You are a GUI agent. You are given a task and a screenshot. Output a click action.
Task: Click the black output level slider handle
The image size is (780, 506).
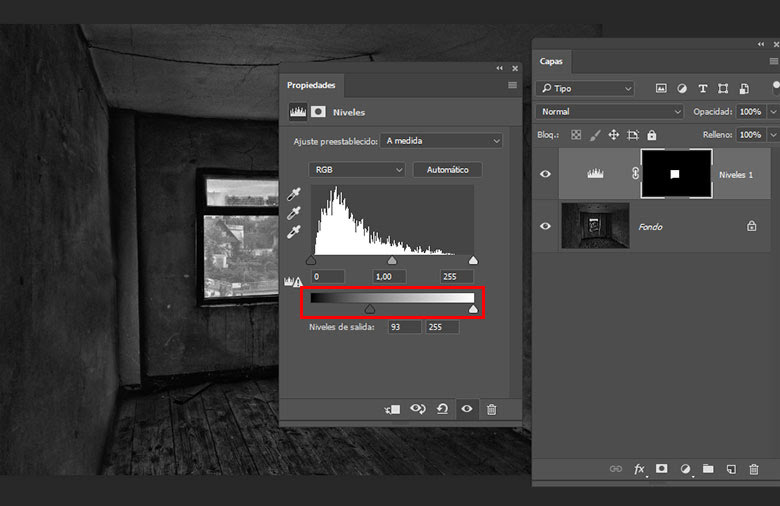click(x=370, y=310)
